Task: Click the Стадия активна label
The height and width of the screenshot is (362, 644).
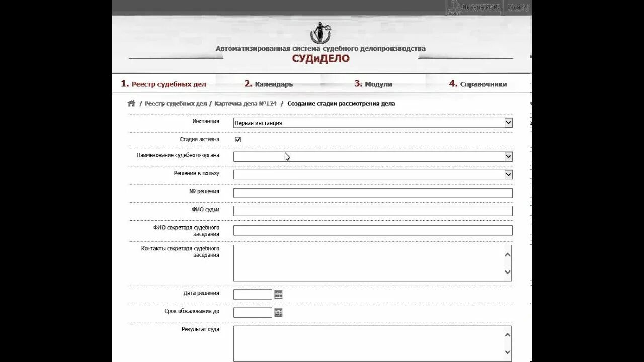Action: [200, 140]
